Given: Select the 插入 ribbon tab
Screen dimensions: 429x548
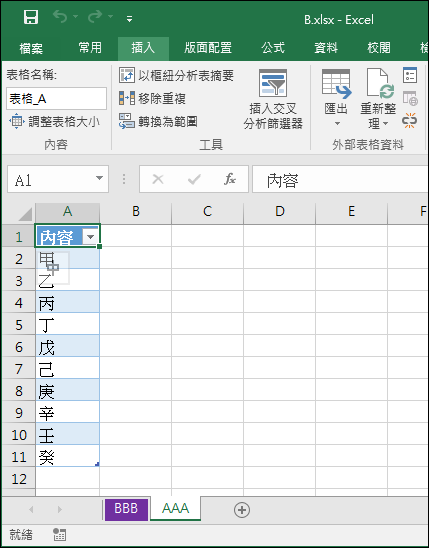Looking at the screenshot, I should 143,48.
